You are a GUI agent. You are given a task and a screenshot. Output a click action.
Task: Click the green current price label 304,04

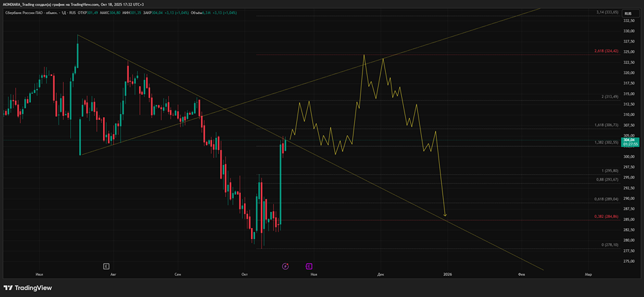click(629, 142)
